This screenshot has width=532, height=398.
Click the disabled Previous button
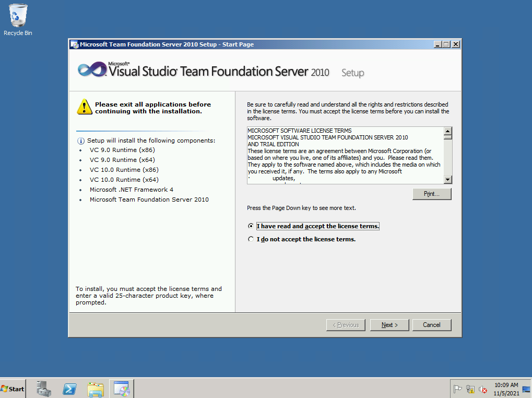(x=346, y=325)
